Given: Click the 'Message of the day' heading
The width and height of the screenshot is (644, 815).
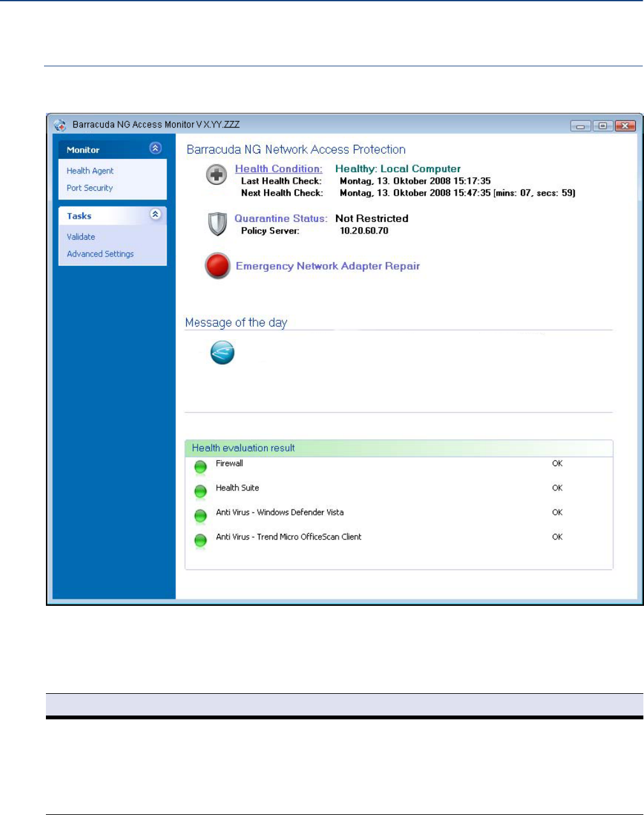Looking at the screenshot, I should click(236, 323).
